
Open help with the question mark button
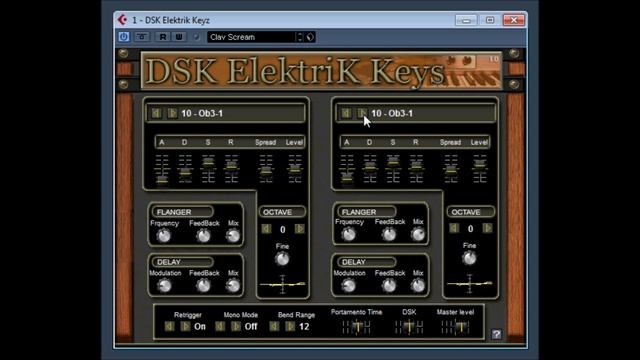point(496,334)
